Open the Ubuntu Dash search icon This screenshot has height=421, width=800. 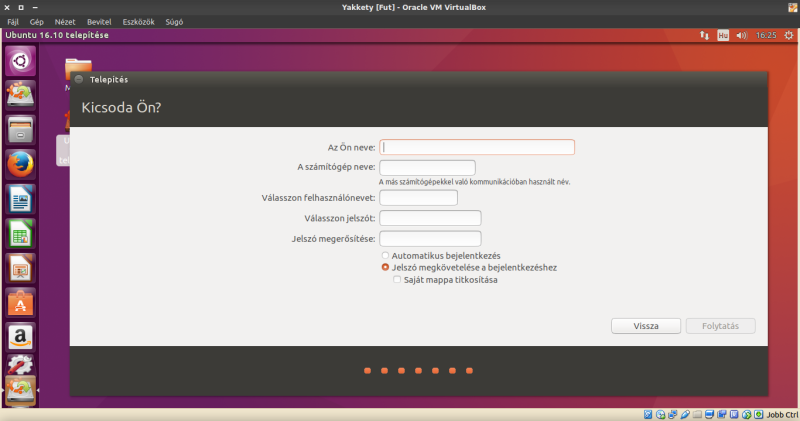(x=21, y=61)
